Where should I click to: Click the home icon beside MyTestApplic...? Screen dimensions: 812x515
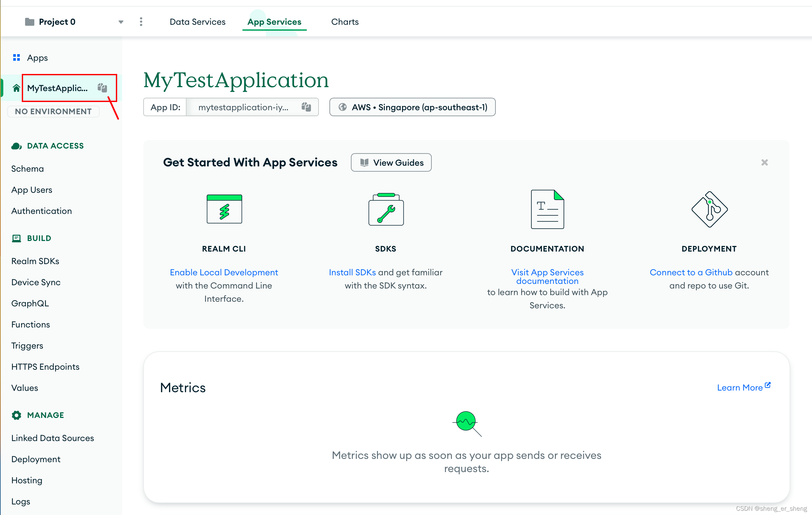tap(16, 88)
